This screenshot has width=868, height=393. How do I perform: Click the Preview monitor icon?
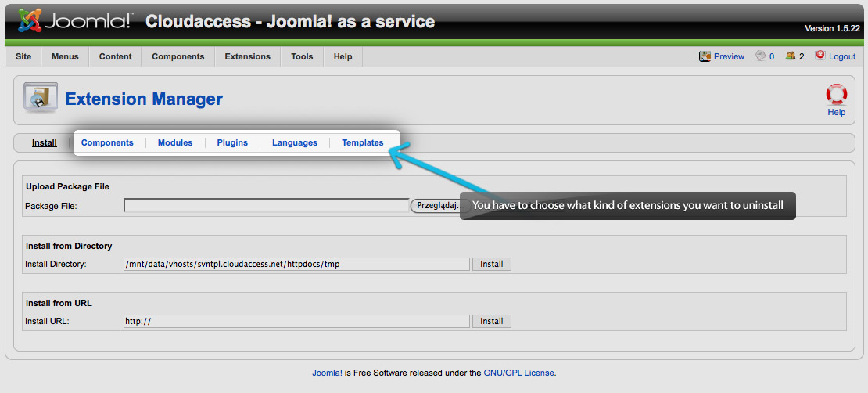[x=705, y=56]
